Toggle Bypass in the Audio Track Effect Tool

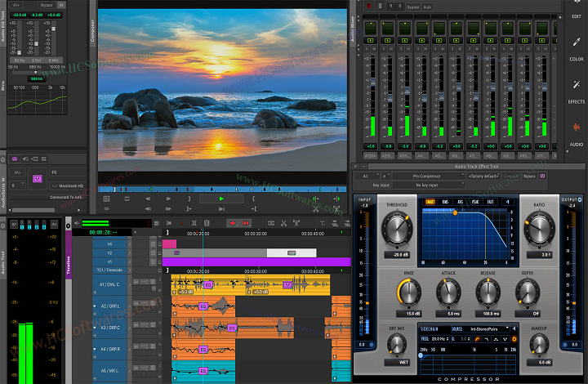(x=529, y=176)
